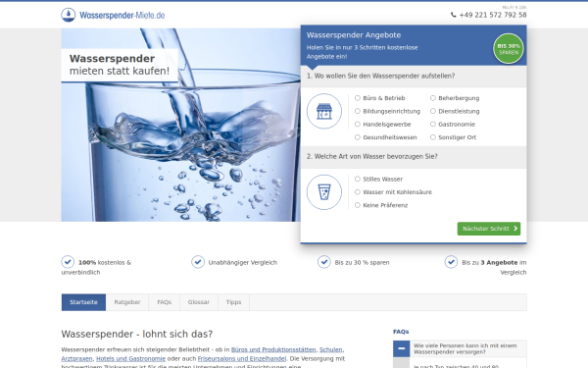588x368 pixels.
Task: Click the checkmark icon next to 'Bis zu 3 Angebote'
Action: (x=451, y=262)
